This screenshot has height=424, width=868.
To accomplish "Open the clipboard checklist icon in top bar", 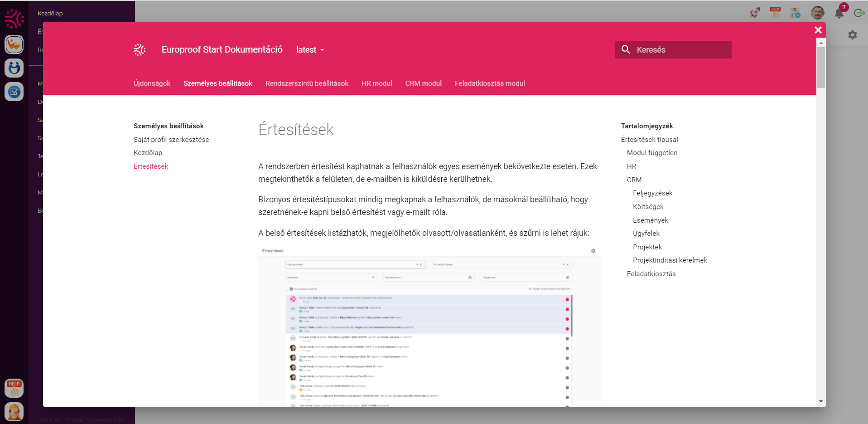I will [x=795, y=13].
